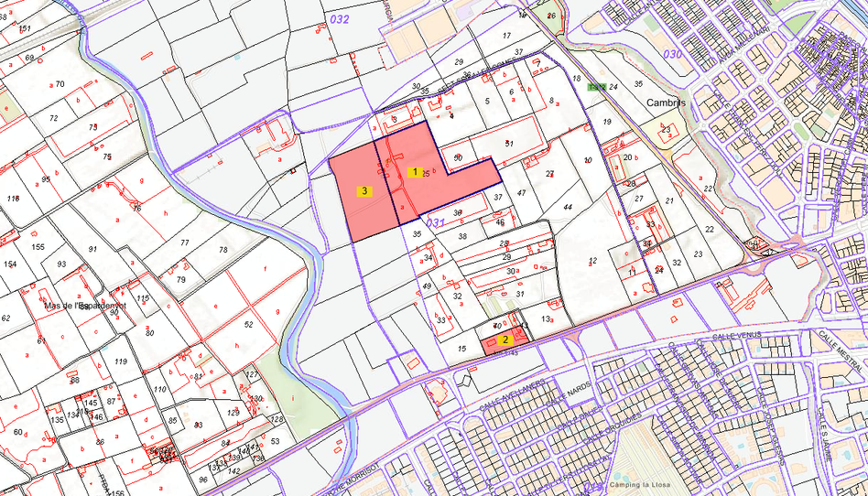868x496 pixels.
Task: Select the purple zone label 030
Action: click(x=672, y=54)
